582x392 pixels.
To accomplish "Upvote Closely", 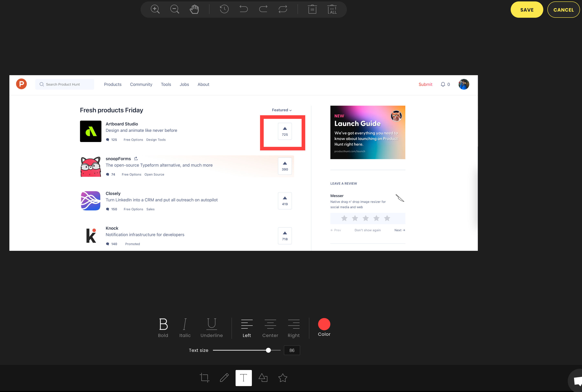I will click(285, 201).
